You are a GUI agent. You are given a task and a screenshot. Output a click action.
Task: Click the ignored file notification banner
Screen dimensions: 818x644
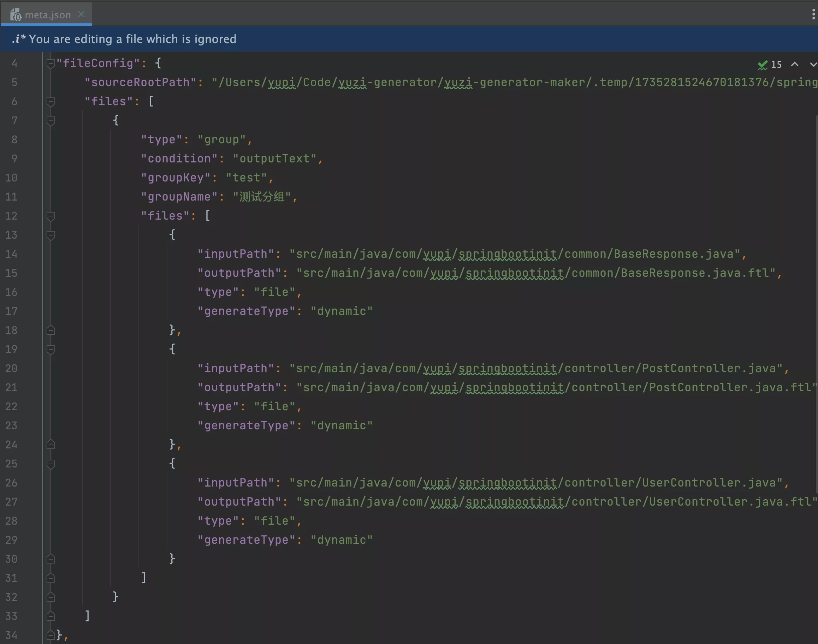click(409, 39)
